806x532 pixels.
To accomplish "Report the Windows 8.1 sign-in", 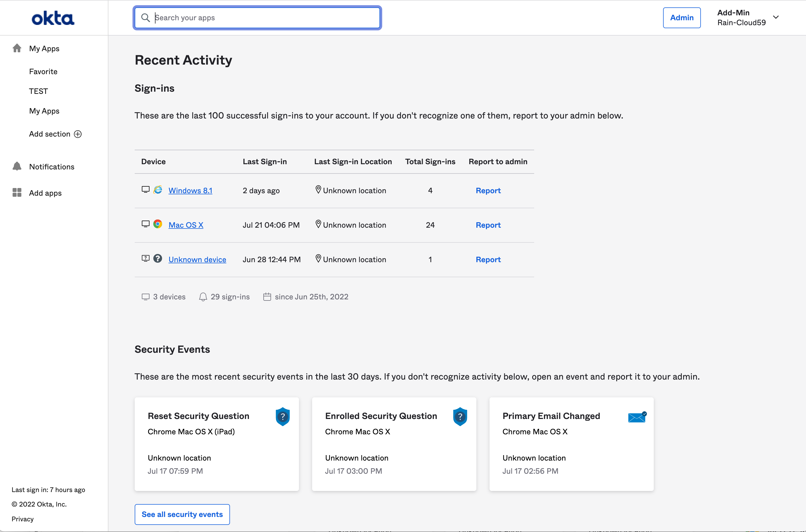I will (488, 190).
